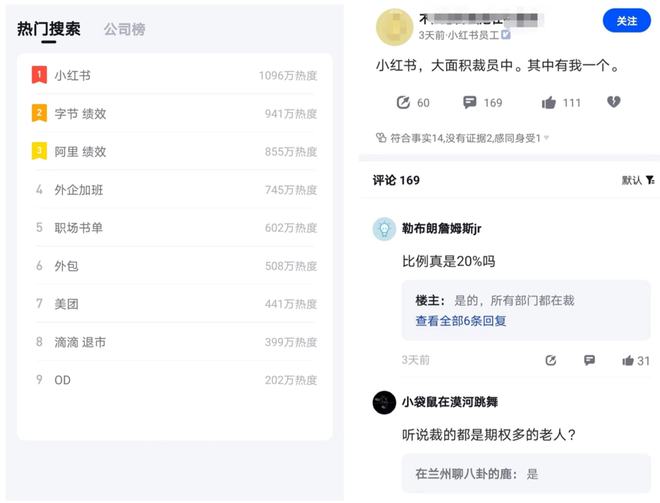The image size is (660, 503).
Task: Click the post author's avatar
Action: [x=394, y=27]
